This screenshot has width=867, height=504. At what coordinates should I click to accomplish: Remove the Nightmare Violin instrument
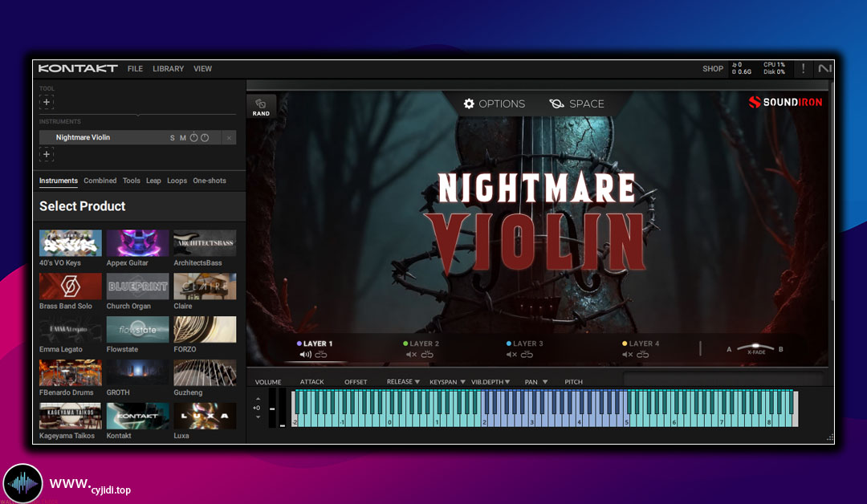(229, 137)
